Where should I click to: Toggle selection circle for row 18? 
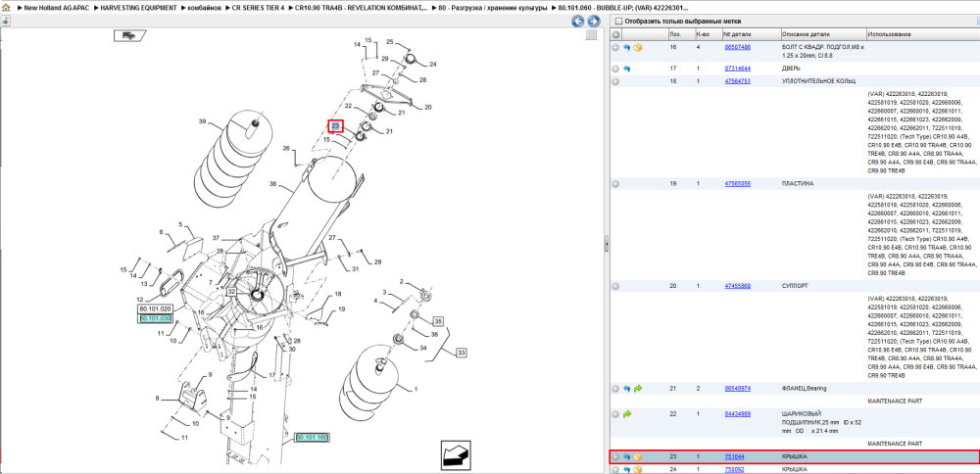[x=615, y=82]
